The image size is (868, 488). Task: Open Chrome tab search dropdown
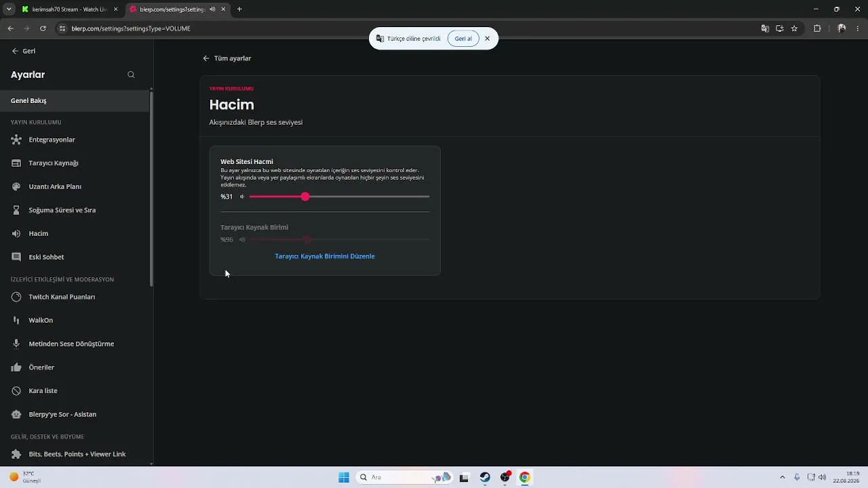tap(9, 9)
